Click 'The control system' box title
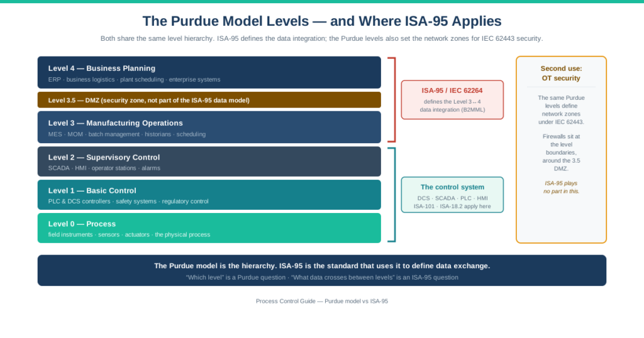This screenshot has height=338, width=644. [452, 187]
